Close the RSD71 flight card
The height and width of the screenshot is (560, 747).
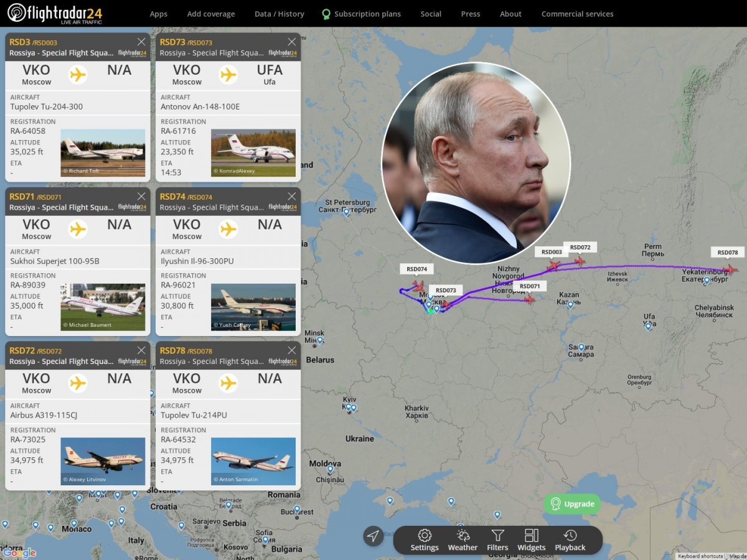(141, 196)
